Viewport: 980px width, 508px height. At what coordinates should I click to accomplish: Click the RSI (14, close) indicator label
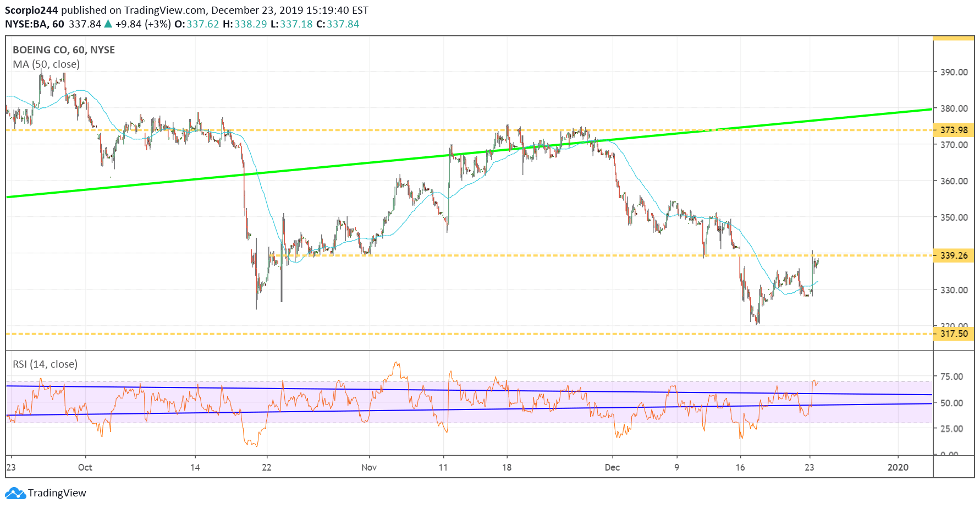tap(45, 364)
